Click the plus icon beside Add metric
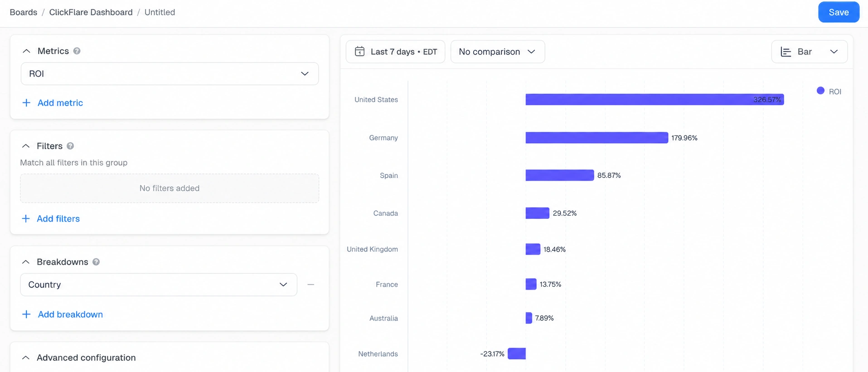This screenshot has height=372, width=868. (26, 103)
